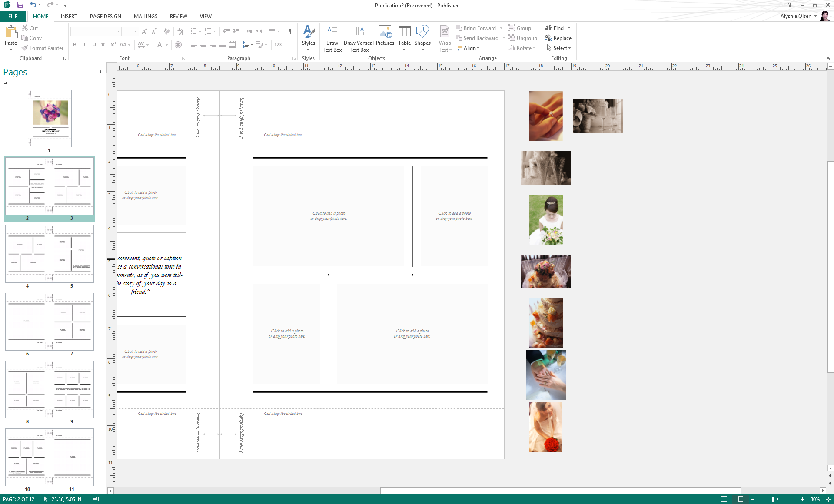This screenshot has height=504, width=834.
Task: Toggle paragraph marks visibility
Action: pyautogui.click(x=290, y=31)
